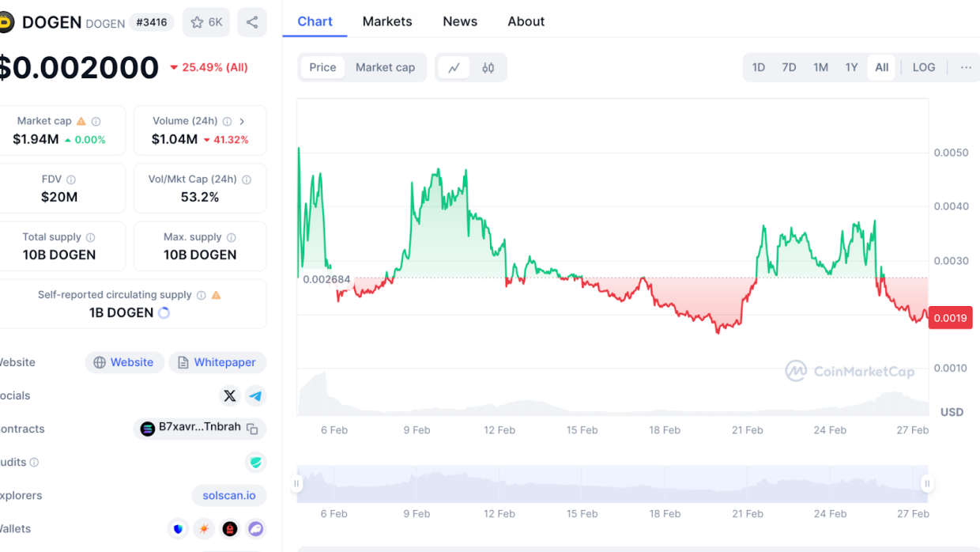Click the DOGEN coin logo

[x=6, y=23]
